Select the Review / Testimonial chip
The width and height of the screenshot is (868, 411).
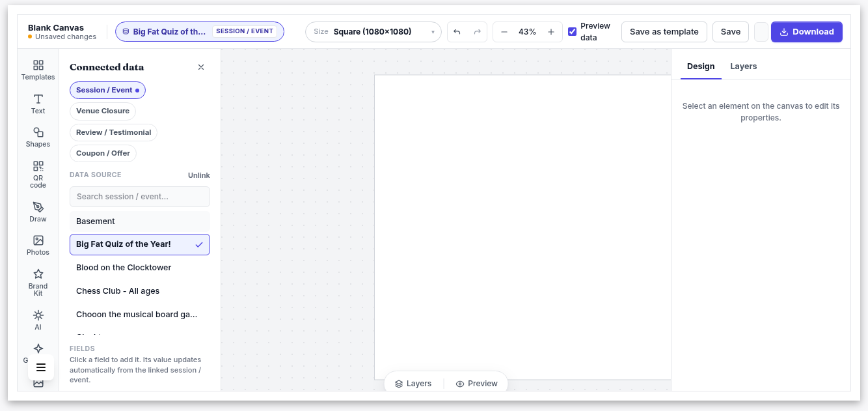click(113, 132)
